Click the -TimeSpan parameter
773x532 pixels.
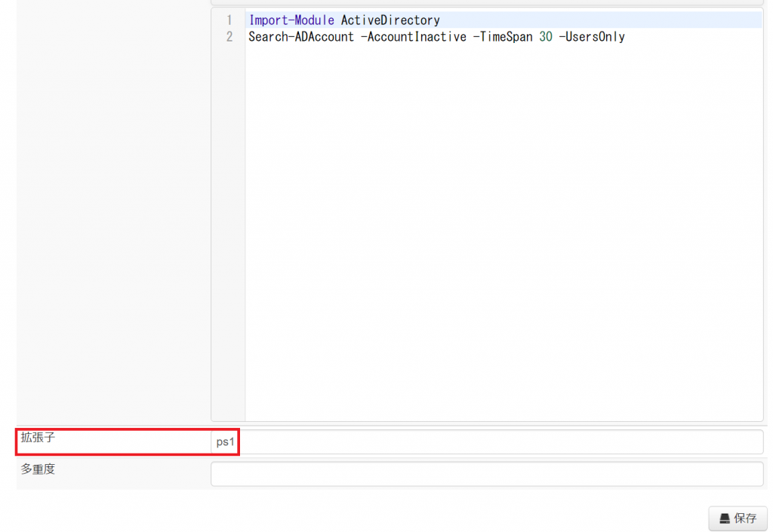pos(503,37)
